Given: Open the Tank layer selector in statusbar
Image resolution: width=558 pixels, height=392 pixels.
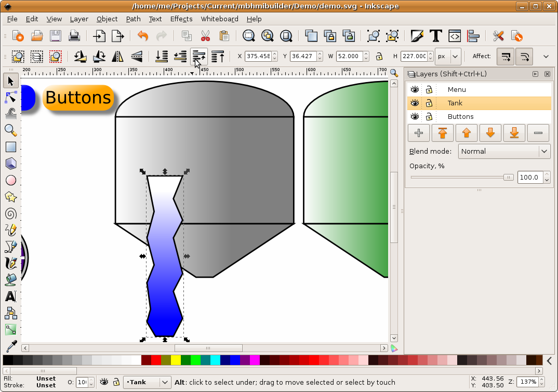Looking at the screenshot, I should click(148, 382).
